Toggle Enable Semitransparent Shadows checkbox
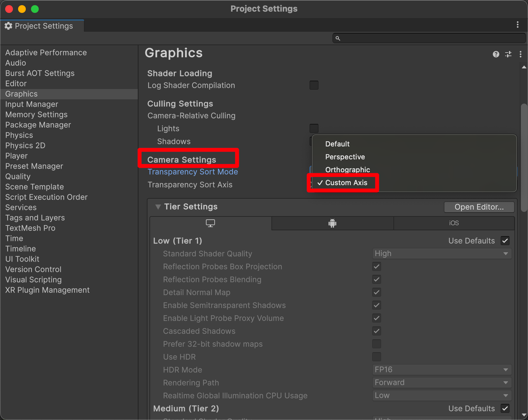This screenshot has width=528, height=420. click(x=377, y=305)
